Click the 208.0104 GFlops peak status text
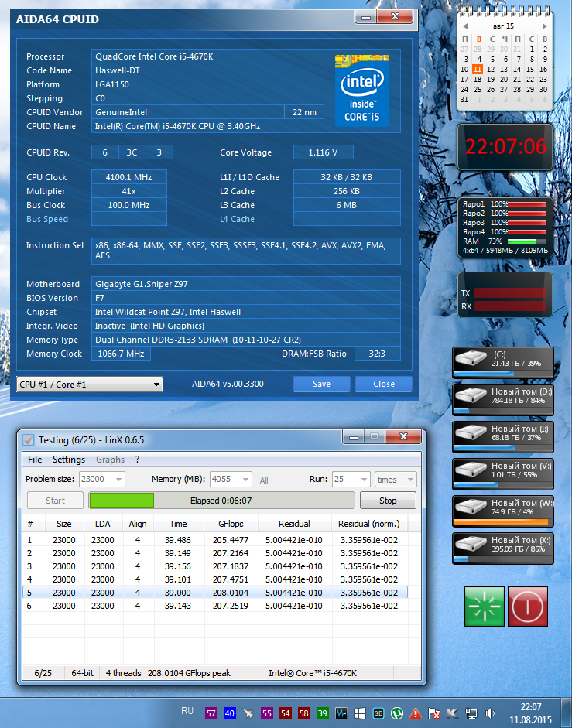Screen dimensions: 572x728 [x=189, y=673]
